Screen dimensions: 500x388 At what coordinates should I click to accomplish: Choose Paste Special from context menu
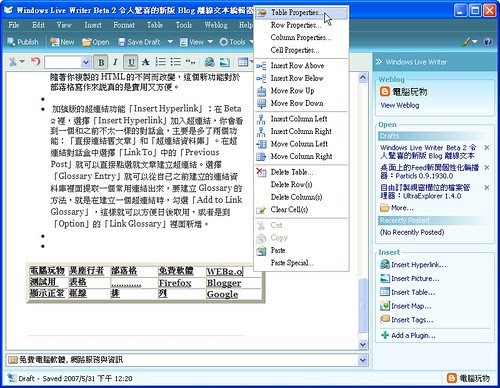point(301,263)
